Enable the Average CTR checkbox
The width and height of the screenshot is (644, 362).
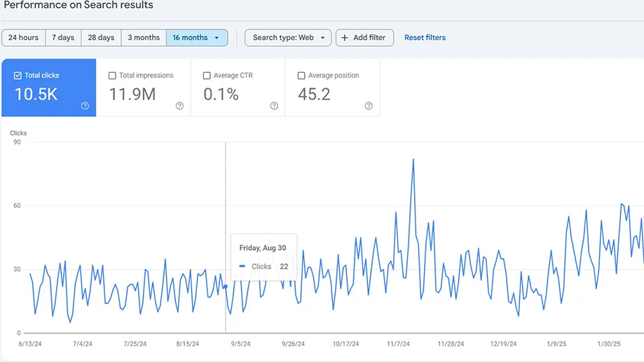pyautogui.click(x=207, y=76)
